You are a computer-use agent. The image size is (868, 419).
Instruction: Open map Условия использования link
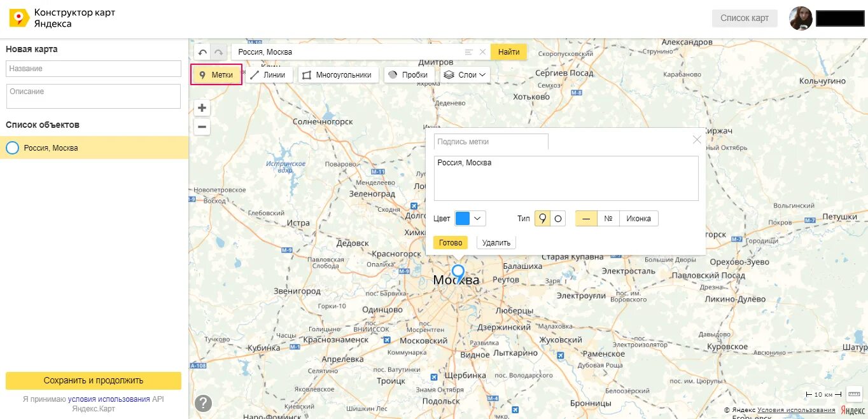click(x=796, y=410)
